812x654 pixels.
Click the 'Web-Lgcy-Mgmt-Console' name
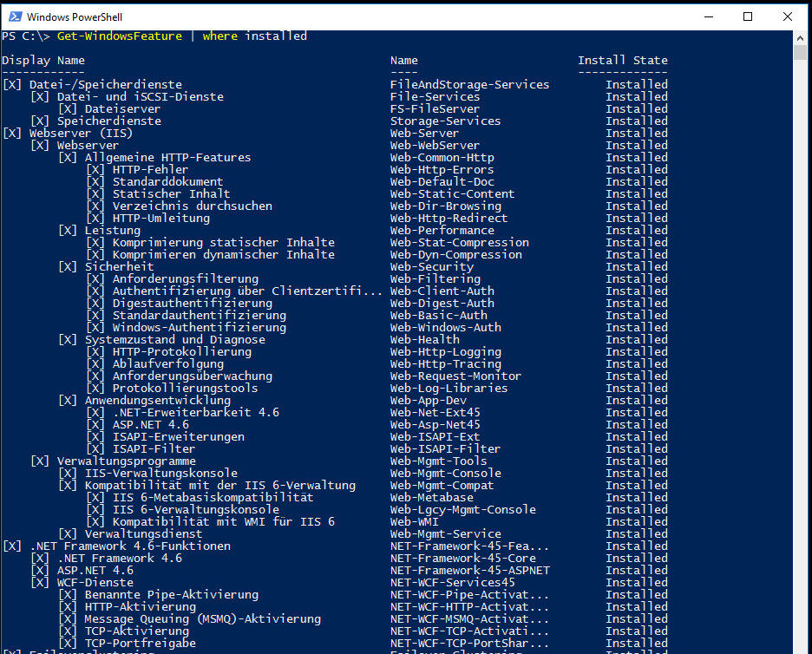click(x=463, y=509)
